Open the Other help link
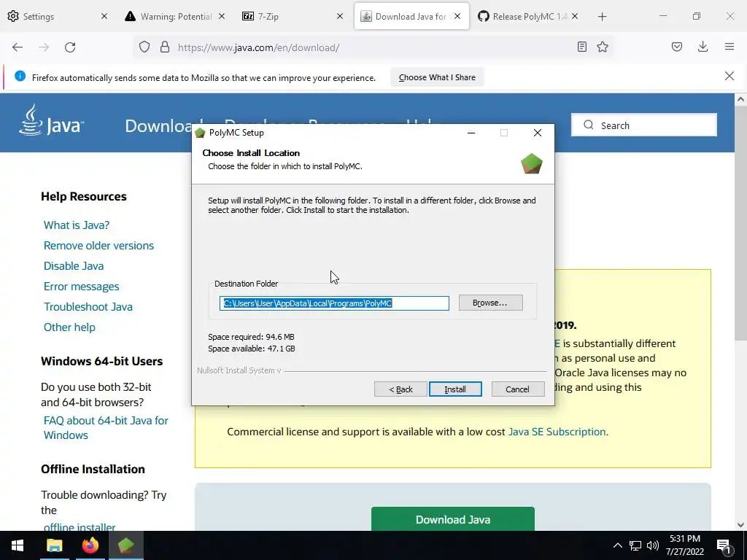This screenshot has height=560, width=747. coord(69,327)
